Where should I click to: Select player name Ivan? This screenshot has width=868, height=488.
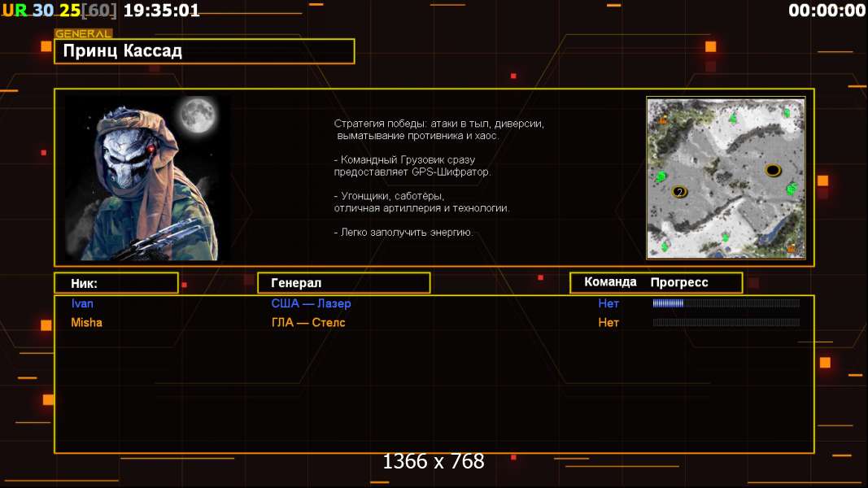tap(82, 303)
